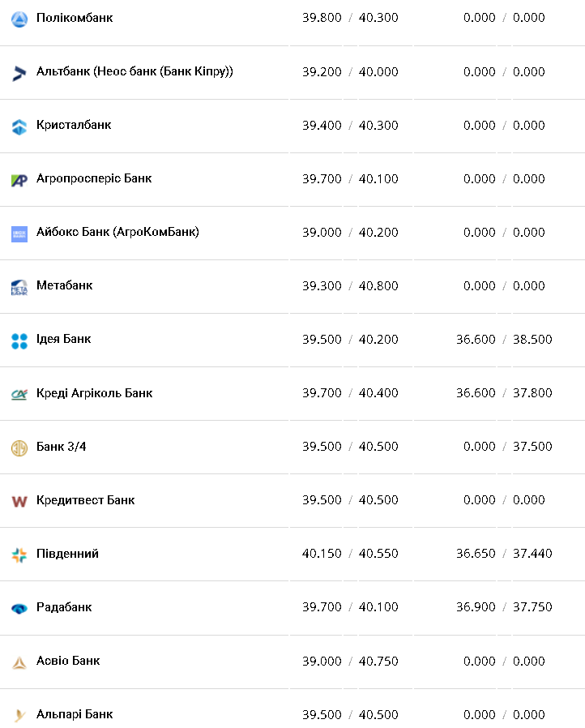Viewport: 585px width, 728px height.
Task: Select Південний 40.150 / 40.550 rate cell
Action: [x=350, y=554]
